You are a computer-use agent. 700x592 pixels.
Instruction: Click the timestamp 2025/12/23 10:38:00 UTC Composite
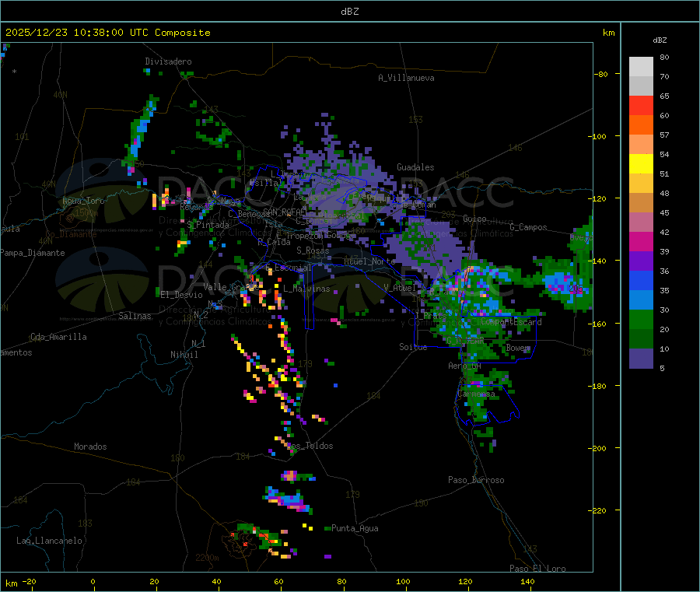107,33
